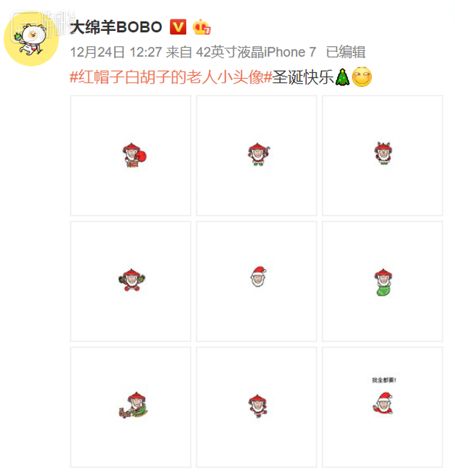Click the crown membership level badge
This screenshot has height=476, width=455.
201,27
